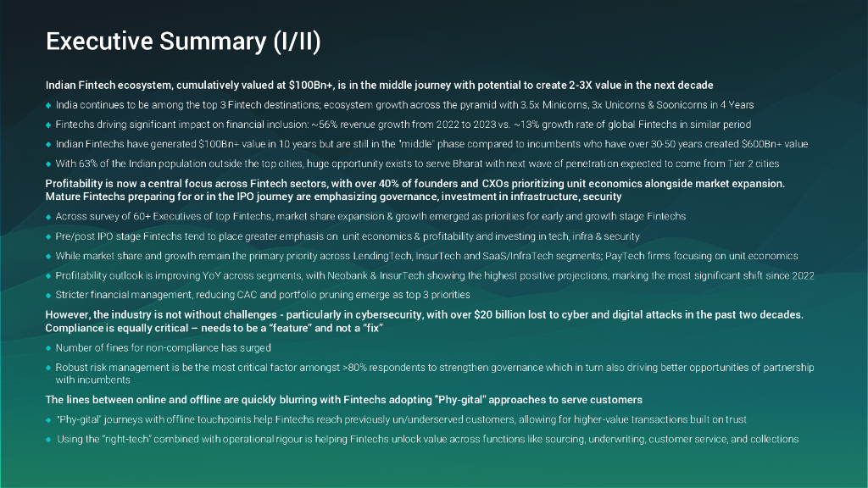Click 'Mature Fintechs preparing for' heading line
Screen dimensions: 868x488
(x=333, y=197)
